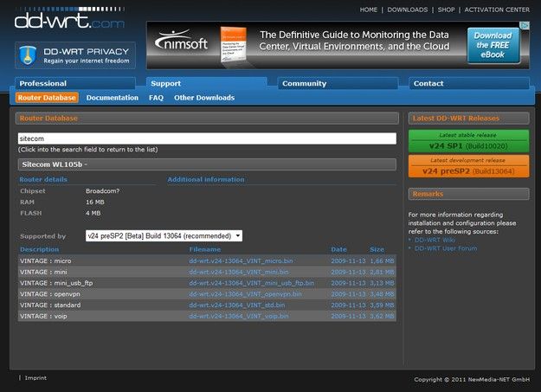
Task: Click the latest stable release v24 SP1 box
Action: tap(468, 141)
